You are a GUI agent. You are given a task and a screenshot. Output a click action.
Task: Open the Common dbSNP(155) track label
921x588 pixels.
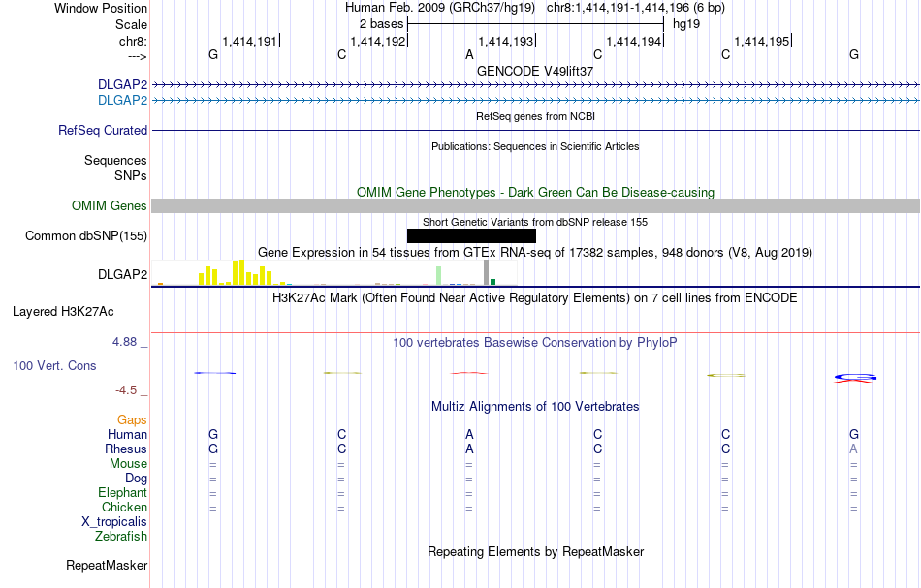86,236
